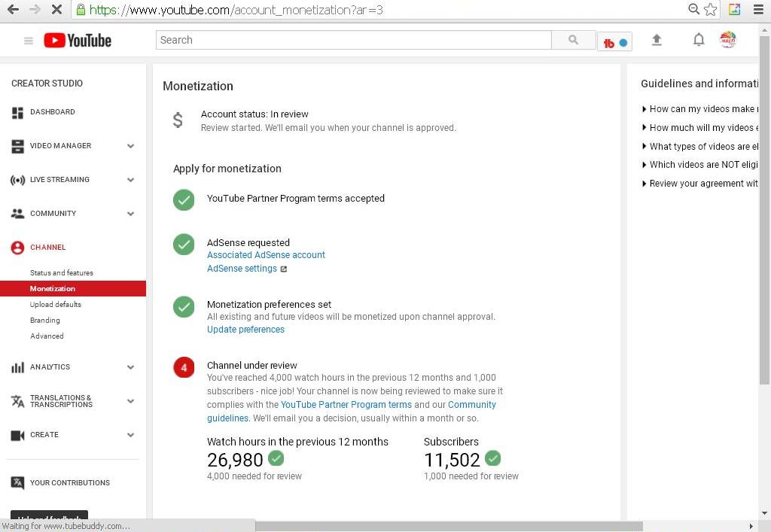This screenshot has height=532, width=771.
Task: Go to YouTube home via logo
Action: click(x=78, y=41)
